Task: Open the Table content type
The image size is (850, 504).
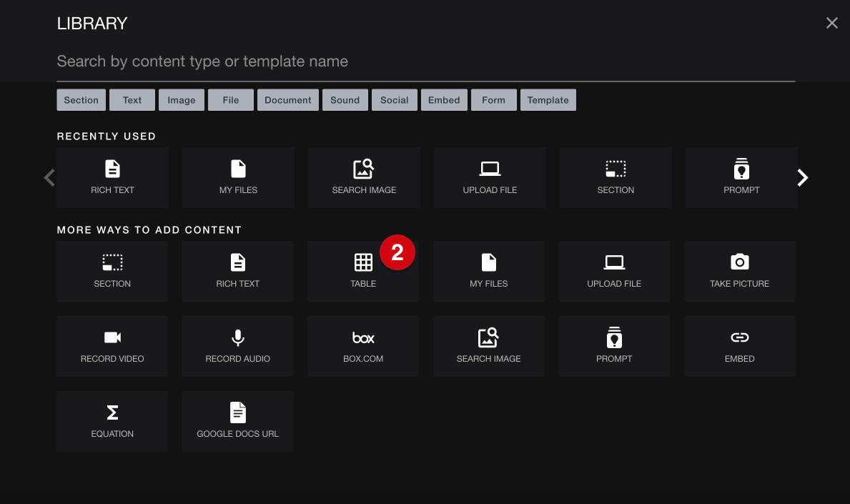Action: [x=363, y=271]
